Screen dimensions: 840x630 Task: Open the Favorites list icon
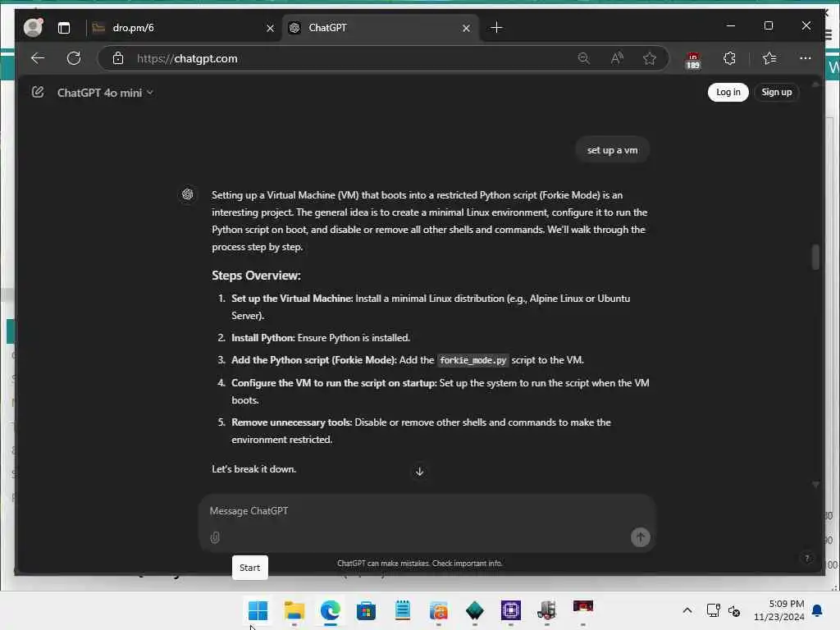point(769,58)
